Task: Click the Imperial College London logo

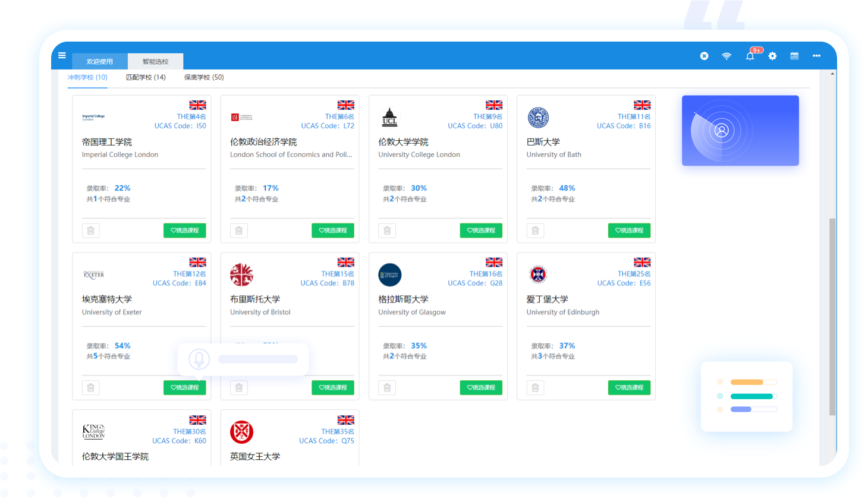Action: 93,118
